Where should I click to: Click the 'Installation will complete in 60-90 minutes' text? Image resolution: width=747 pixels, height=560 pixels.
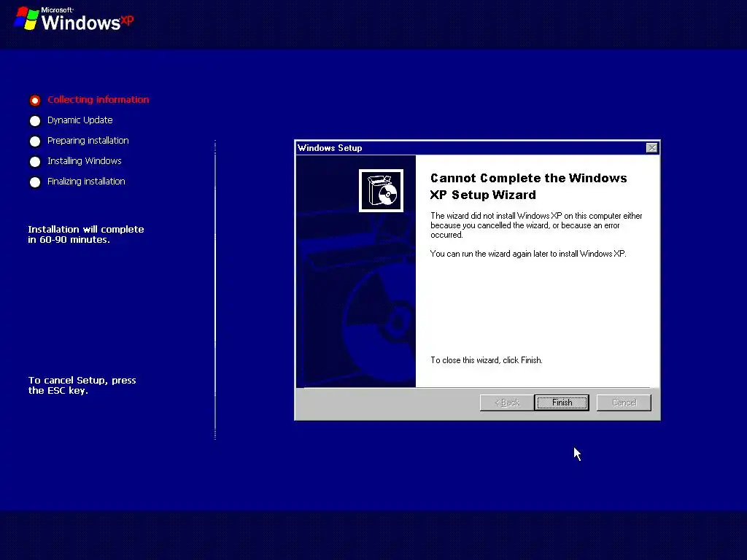click(x=86, y=234)
